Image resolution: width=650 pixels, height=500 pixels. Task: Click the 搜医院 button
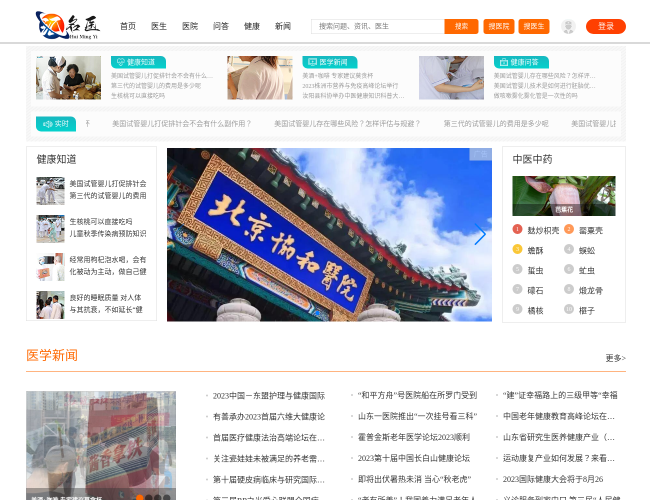[499, 26]
